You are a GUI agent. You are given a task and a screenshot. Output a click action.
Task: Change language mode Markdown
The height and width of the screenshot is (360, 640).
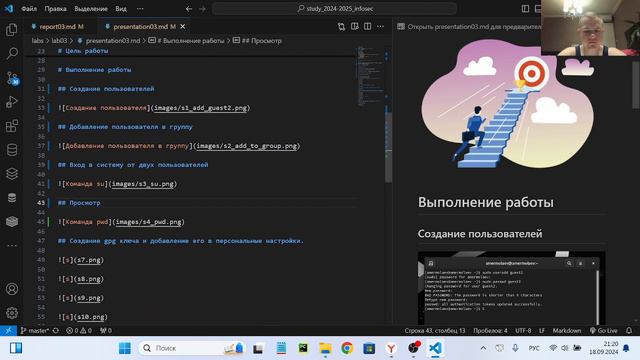[567, 331]
